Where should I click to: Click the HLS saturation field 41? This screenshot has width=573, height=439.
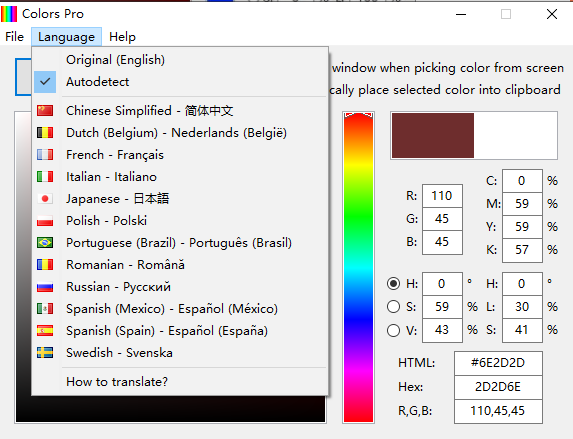522,330
